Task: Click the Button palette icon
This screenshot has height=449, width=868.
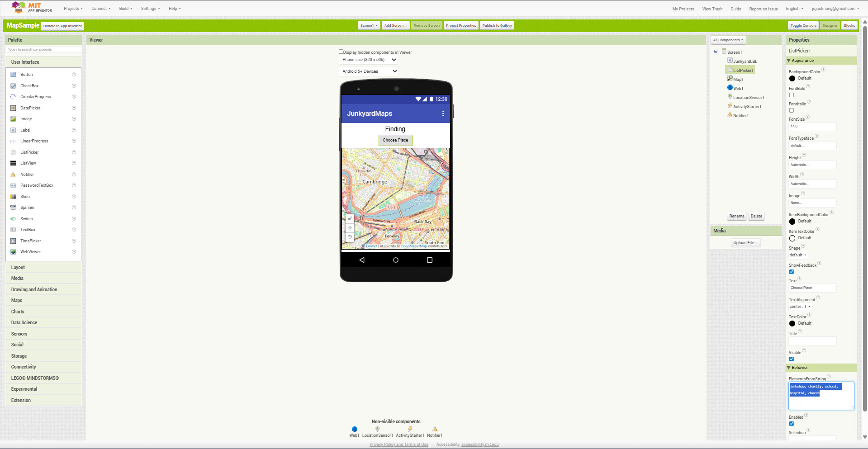Action: coord(13,75)
